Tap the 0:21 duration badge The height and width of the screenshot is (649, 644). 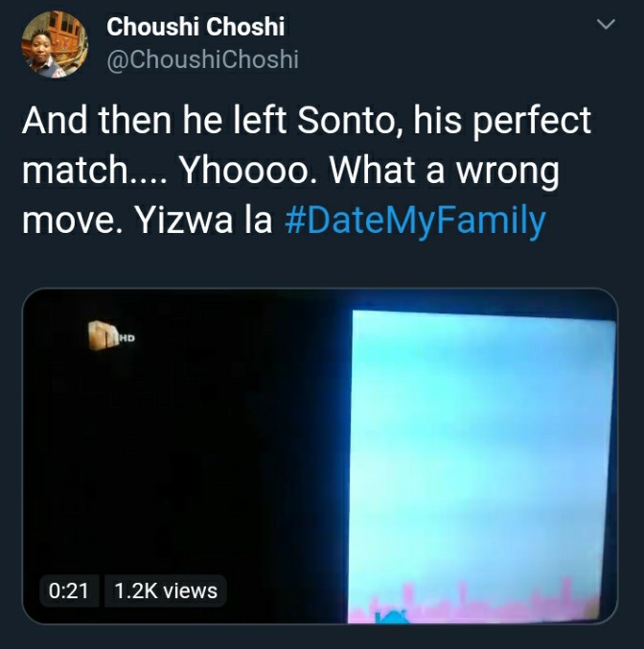click(x=69, y=591)
